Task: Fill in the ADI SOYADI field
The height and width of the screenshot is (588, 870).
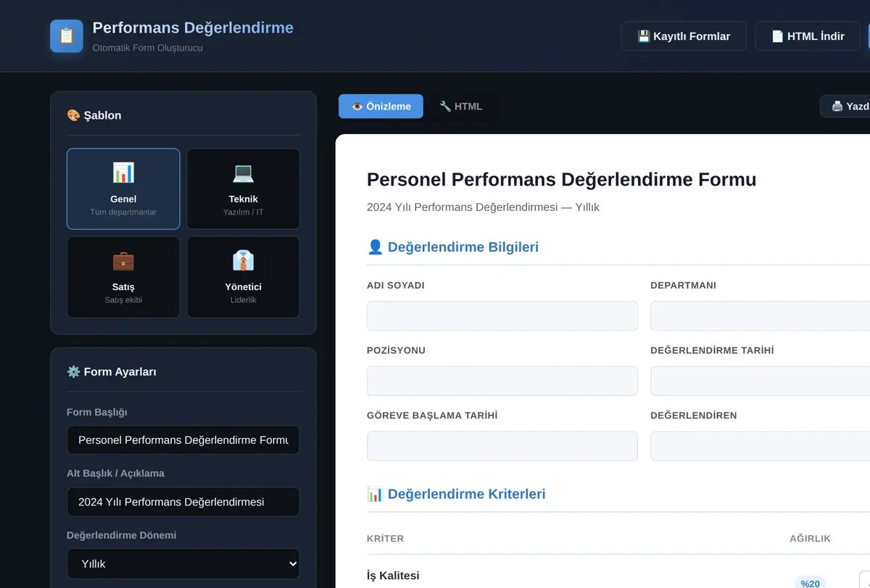Action: (x=502, y=316)
